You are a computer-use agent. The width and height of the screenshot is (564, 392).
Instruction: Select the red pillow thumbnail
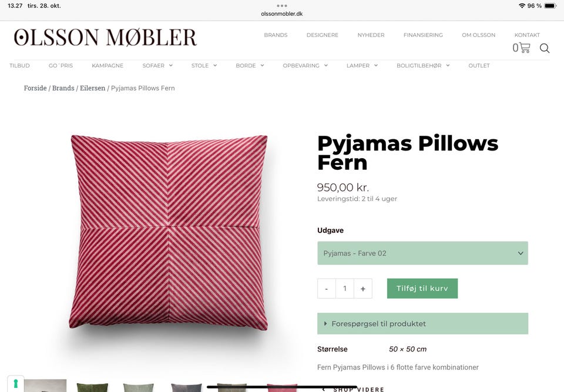tap(282, 388)
